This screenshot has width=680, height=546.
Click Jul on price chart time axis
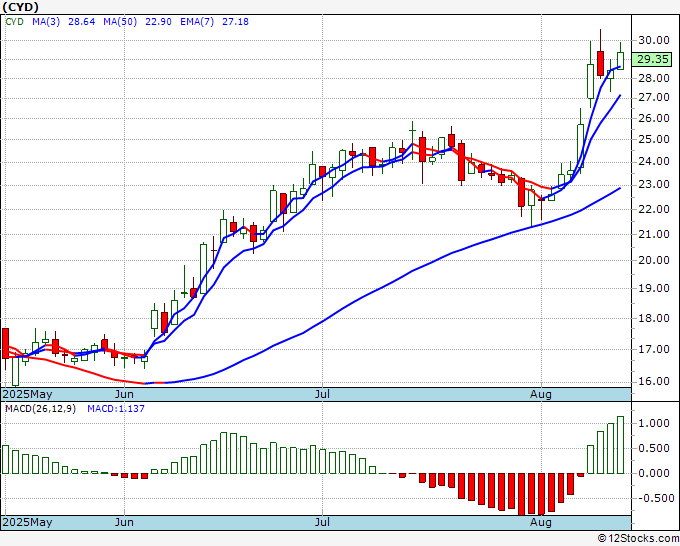pyautogui.click(x=322, y=394)
